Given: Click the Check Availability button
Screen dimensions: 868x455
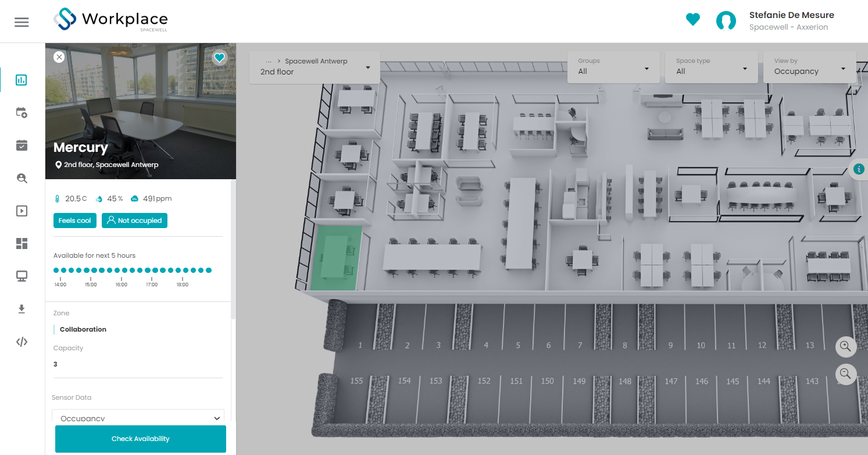Looking at the screenshot, I should (x=141, y=439).
